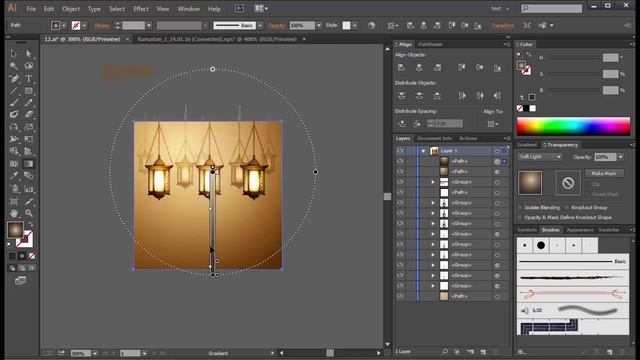
Task: Toggle visibility of Layer 1
Action: [x=400, y=151]
